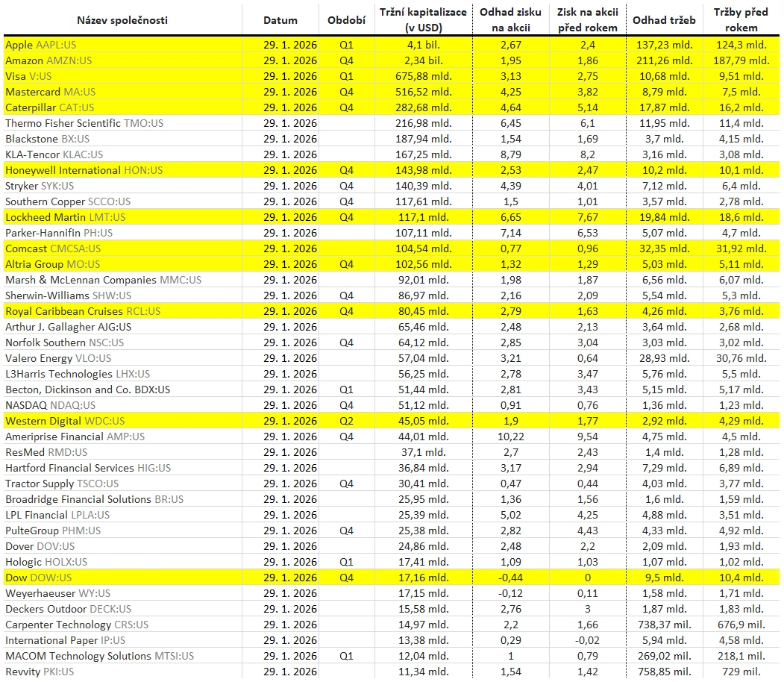Select Mastercard's 516,52 mld. market cap cell
This screenshot has height=682, width=784.
tap(424, 92)
